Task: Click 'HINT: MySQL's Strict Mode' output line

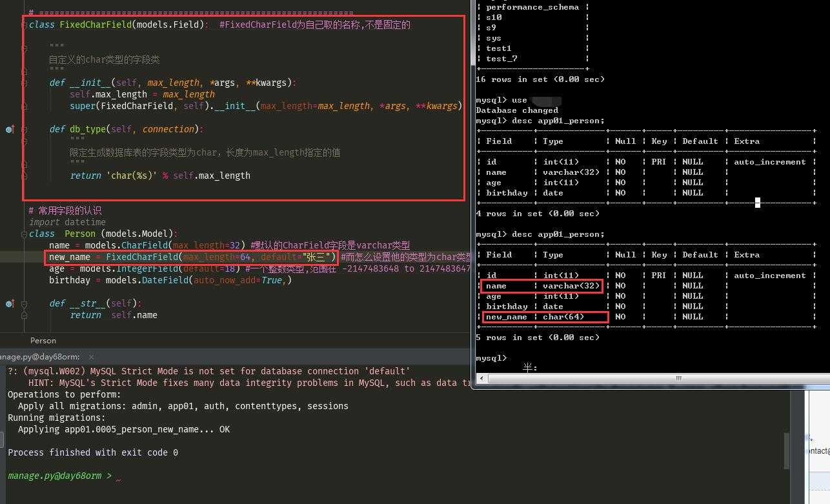Action: pyautogui.click(x=249, y=383)
